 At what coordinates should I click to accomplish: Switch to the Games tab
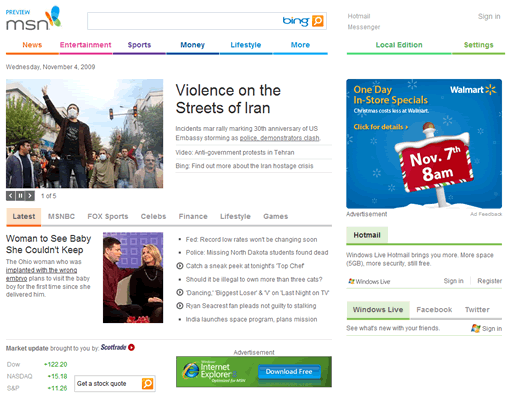pyautogui.click(x=276, y=217)
